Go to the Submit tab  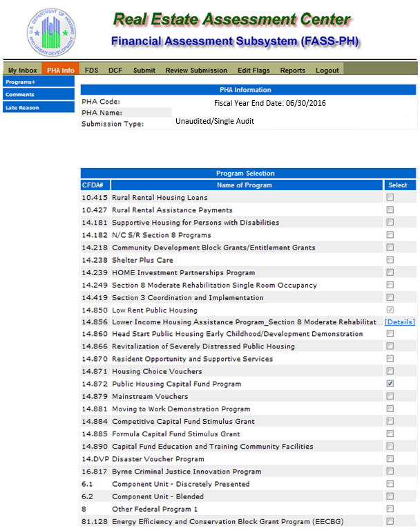144,71
